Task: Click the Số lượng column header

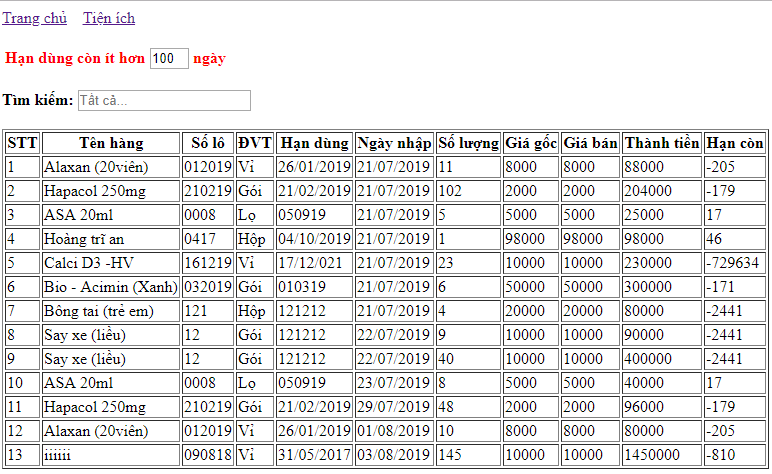Action: 469,143
